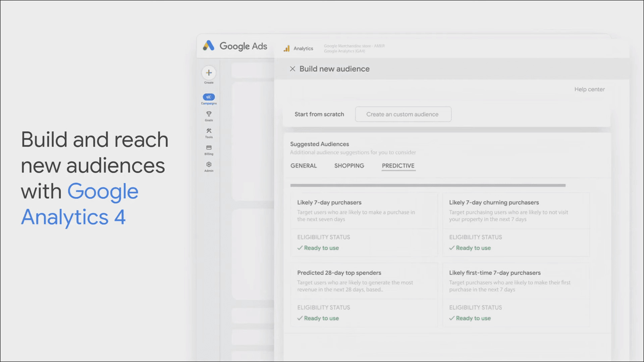Image resolution: width=644 pixels, height=362 pixels.
Task: Click 'Additional audience suggestions for you to consider' text
Action: 353,153
